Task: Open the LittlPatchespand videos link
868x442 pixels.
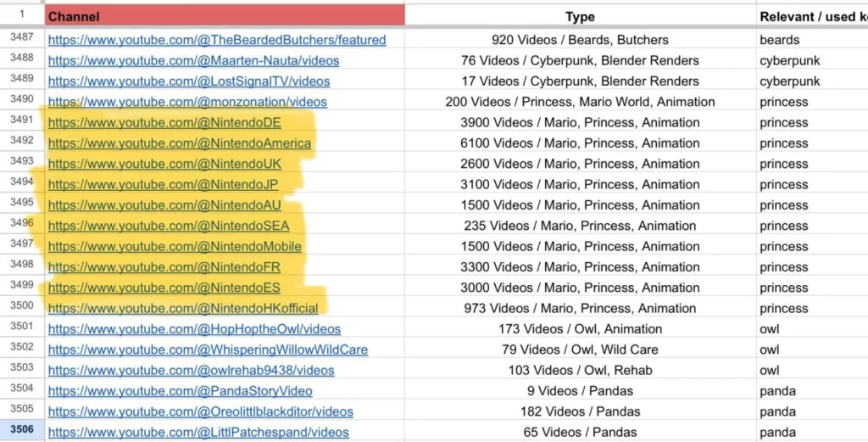Action: [198, 432]
